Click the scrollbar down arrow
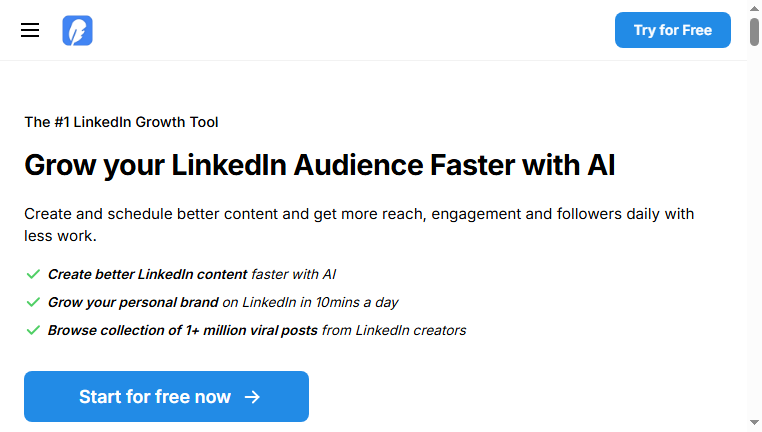Screen dimensions: 762x432 [754, 423]
